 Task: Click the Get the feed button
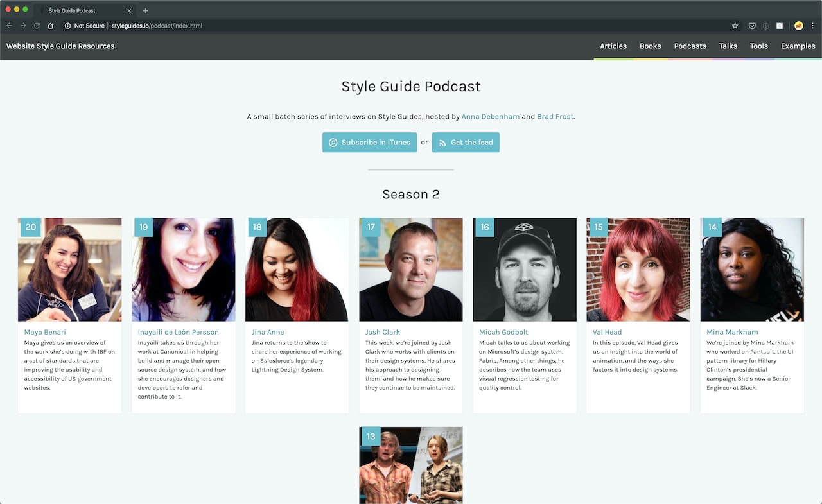click(466, 143)
